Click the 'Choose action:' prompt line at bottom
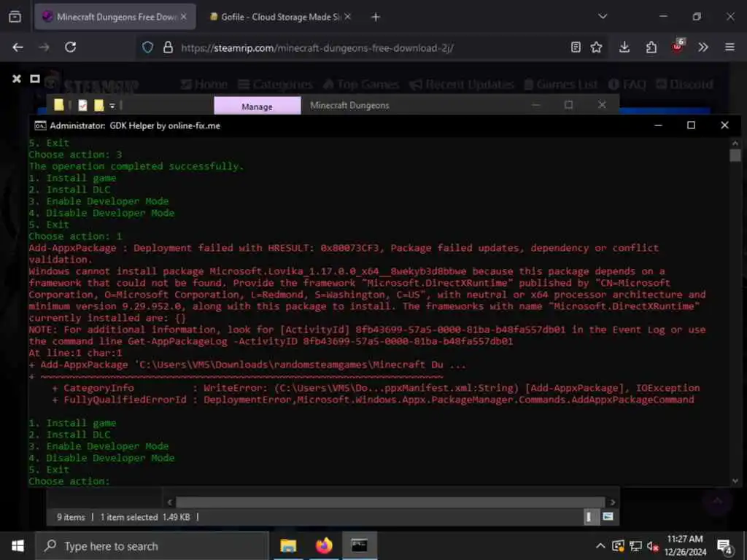This screenshot has width=747, height=560. 69,481
